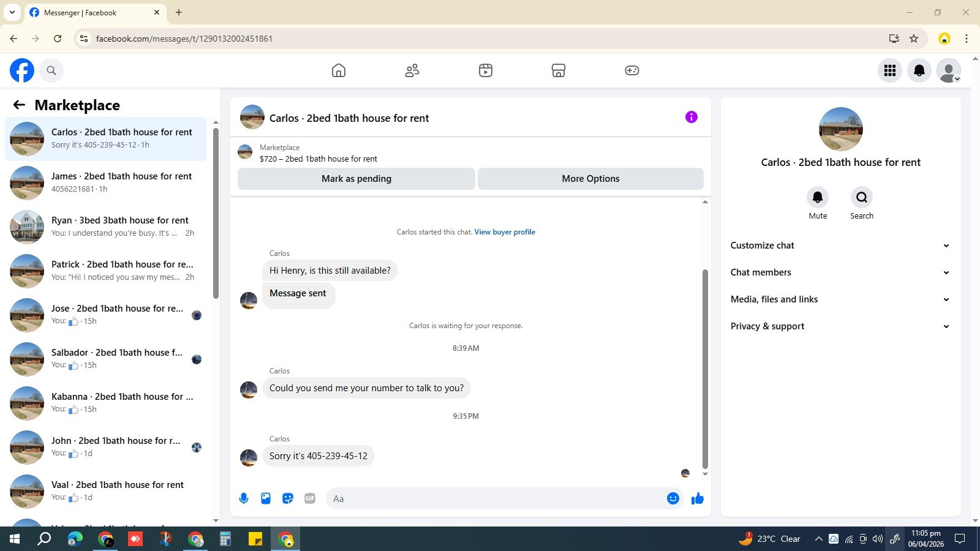Image resolution: width=980 pixels, height=551 pixels.
Task: Open the Patrick conversation
Action: click(x=105, y=271)
